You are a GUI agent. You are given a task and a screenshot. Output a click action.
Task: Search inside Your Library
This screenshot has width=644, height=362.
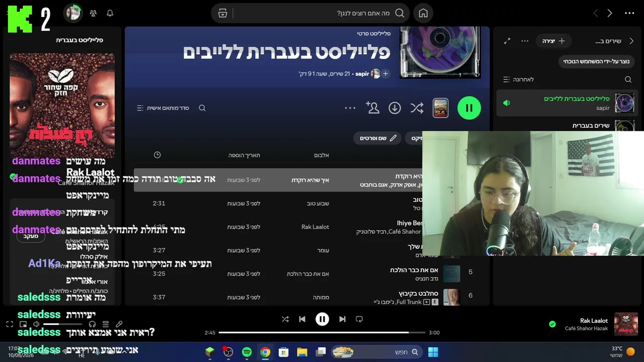pos(628,79)
